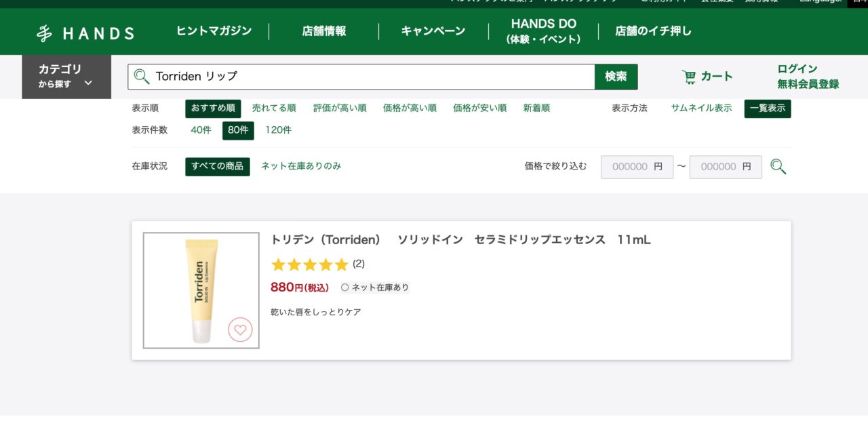The image size is (868, 432).
Task: Open 店舗情報 menu
Action: point(324,31)
